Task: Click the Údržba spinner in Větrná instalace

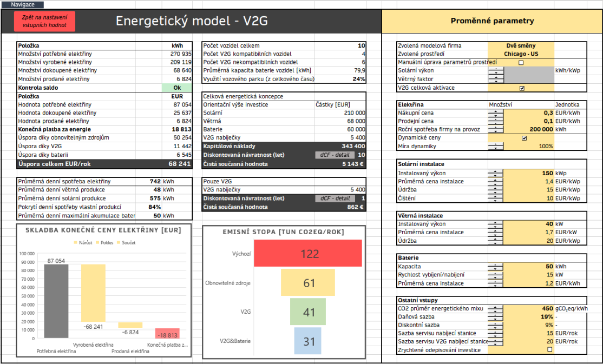Action: pos(496,241)
